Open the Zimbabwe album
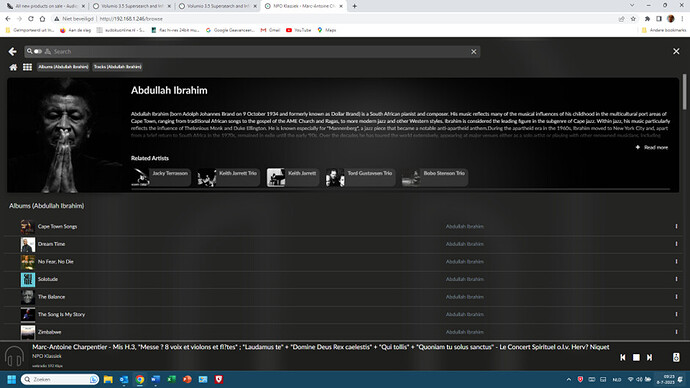The image size is (690, 388). point(49,332)
